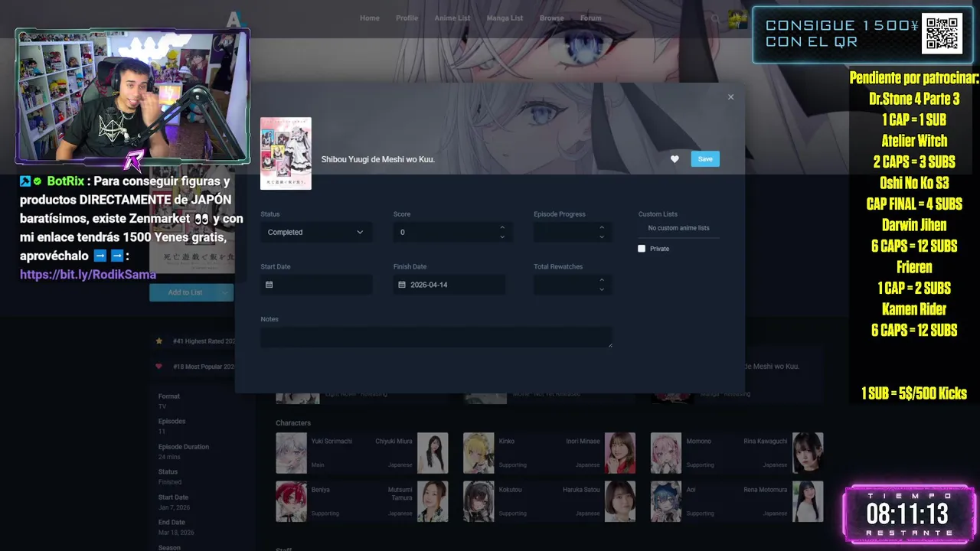980x551 pixels.
Task: Open Yuki Sorimachi character thumbnail
Action: click(291, 453)
